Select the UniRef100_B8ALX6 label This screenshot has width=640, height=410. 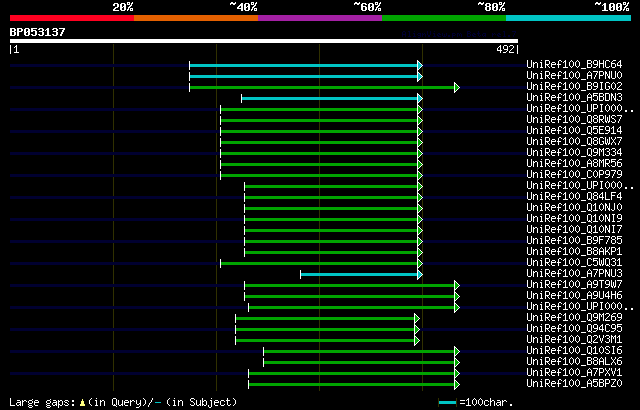coord(574,362)
